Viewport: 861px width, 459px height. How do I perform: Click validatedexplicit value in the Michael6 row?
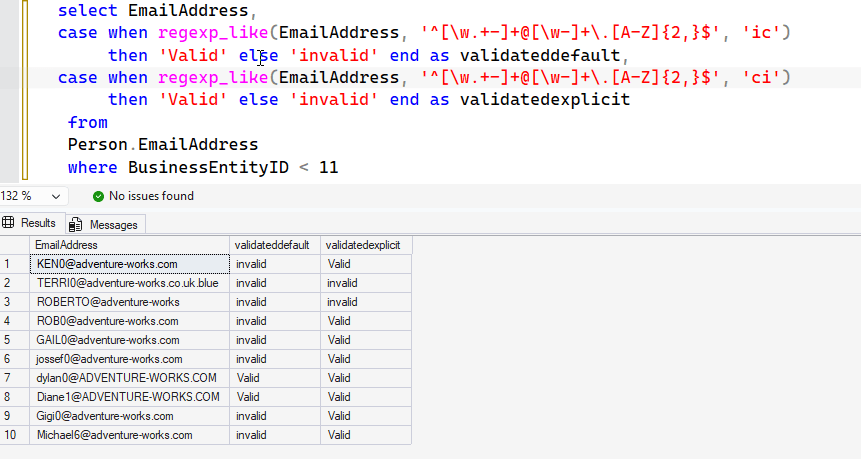366,435
